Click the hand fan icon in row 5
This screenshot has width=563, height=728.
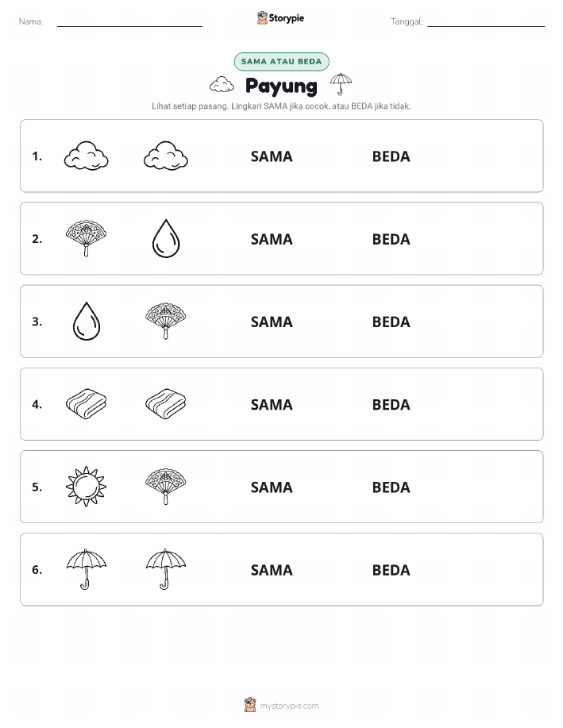pyautogui.click(x=166, y=487)
